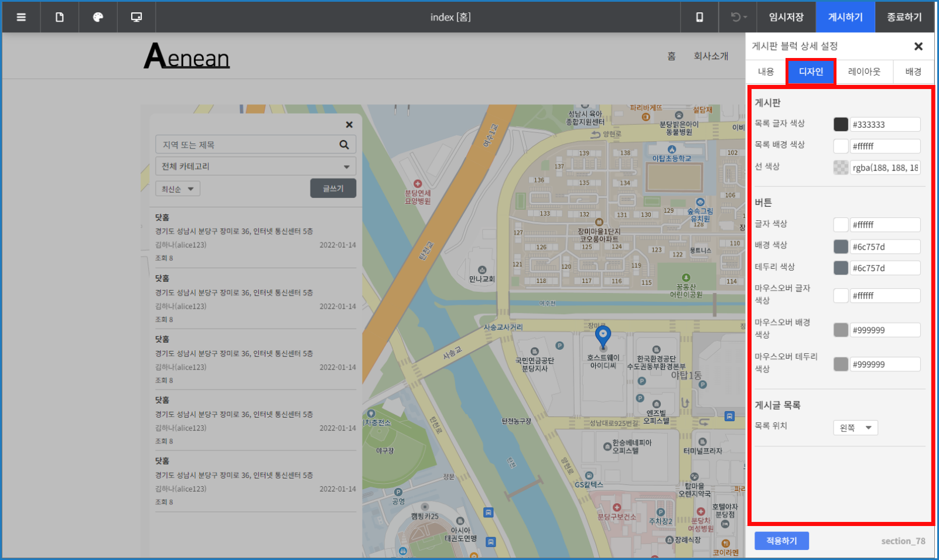This screenshot has width=939, height=560.
Task: Open the 목록 글자 색상 dark swatch
Action: click(841, 124)
